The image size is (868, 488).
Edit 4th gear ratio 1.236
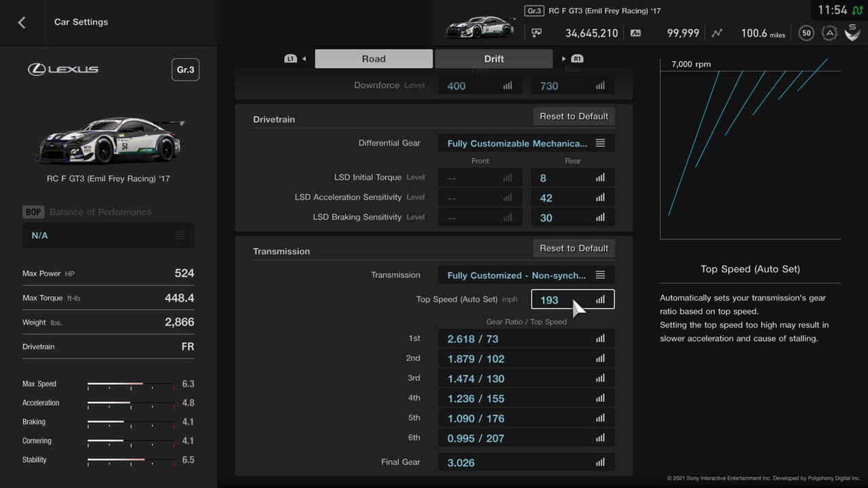pos(527,399)
